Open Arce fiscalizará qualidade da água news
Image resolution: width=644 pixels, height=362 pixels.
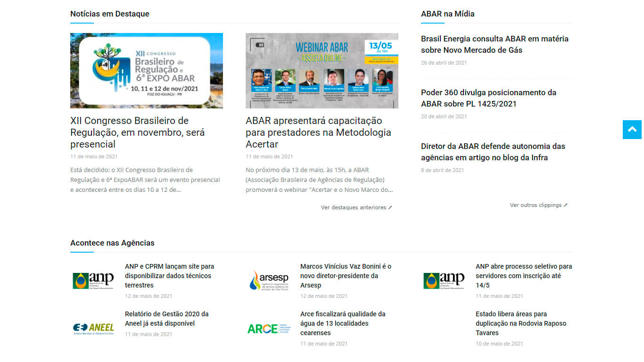(343, 323)
